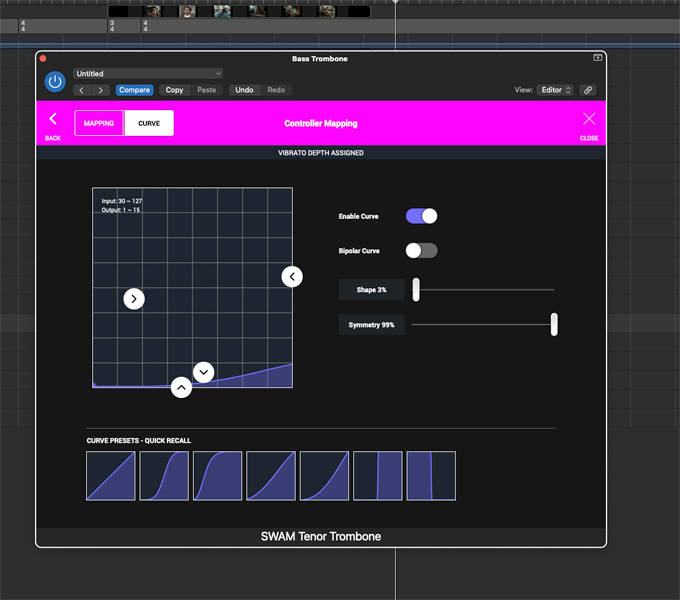Click the input minimum right-arrow handle
This screenshot has height=600, width=680.
click(134, 299)
